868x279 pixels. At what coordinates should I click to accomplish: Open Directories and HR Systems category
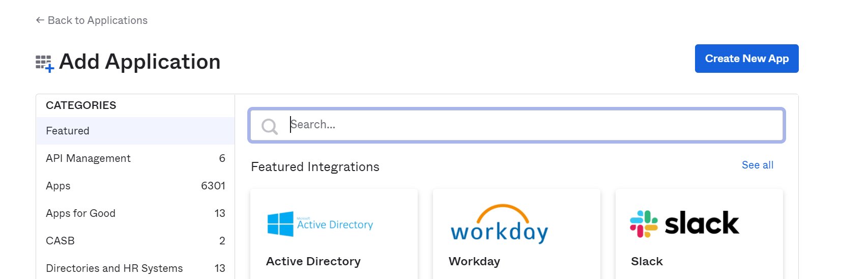pos(114,268)
